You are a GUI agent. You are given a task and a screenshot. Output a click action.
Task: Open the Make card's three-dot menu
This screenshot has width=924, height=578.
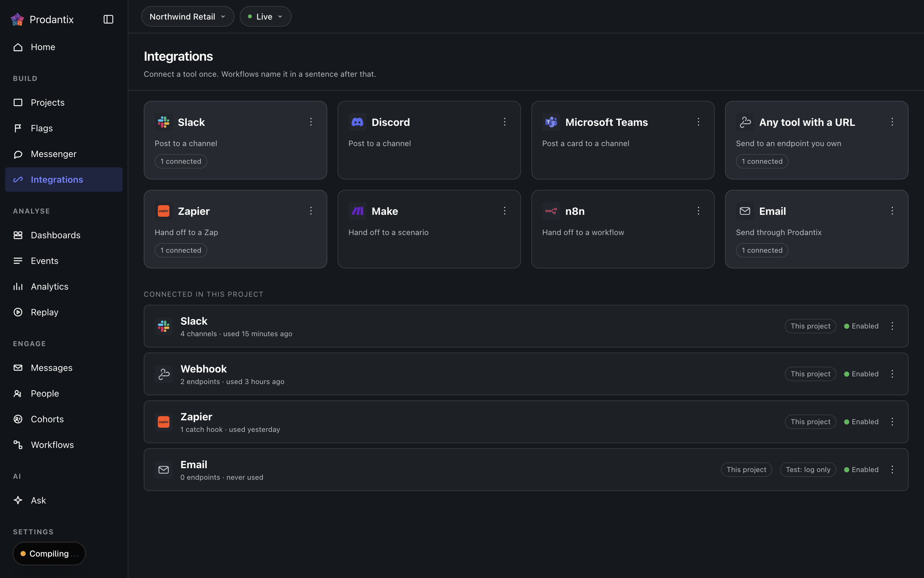pyautogui.click(x=505, y=211)
